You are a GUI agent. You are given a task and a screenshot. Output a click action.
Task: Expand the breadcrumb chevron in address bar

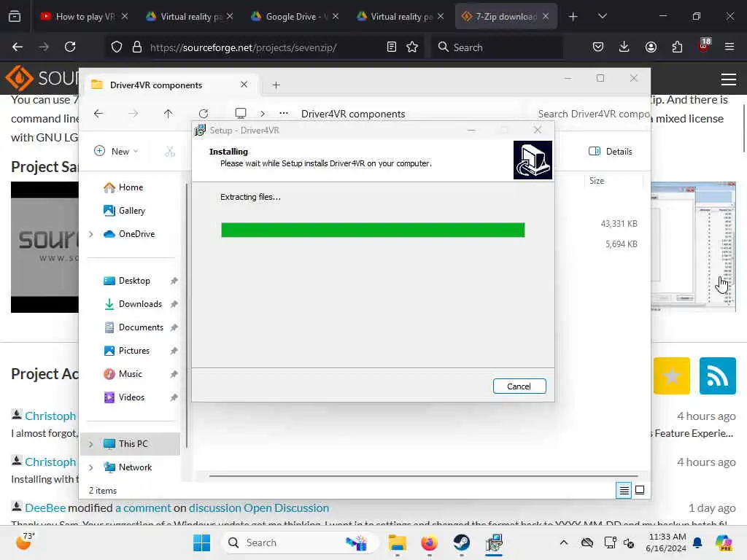(262, 114)
